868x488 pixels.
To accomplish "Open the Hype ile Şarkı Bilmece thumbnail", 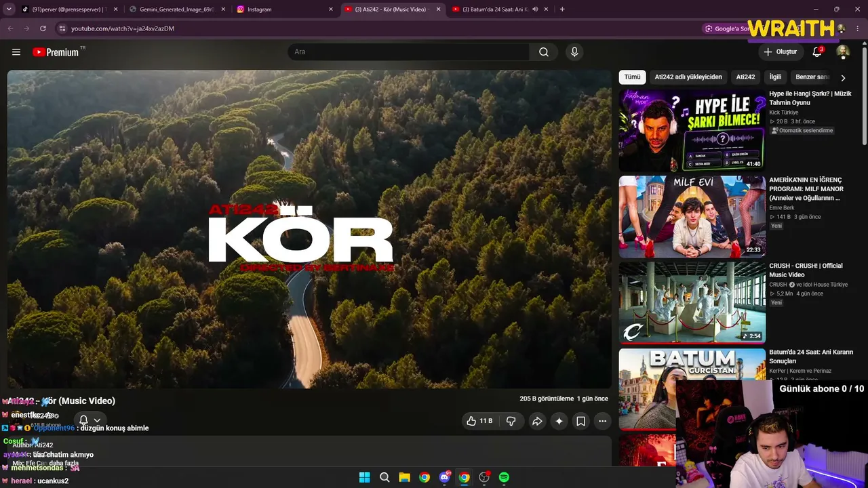I will (x=692, y=131).
